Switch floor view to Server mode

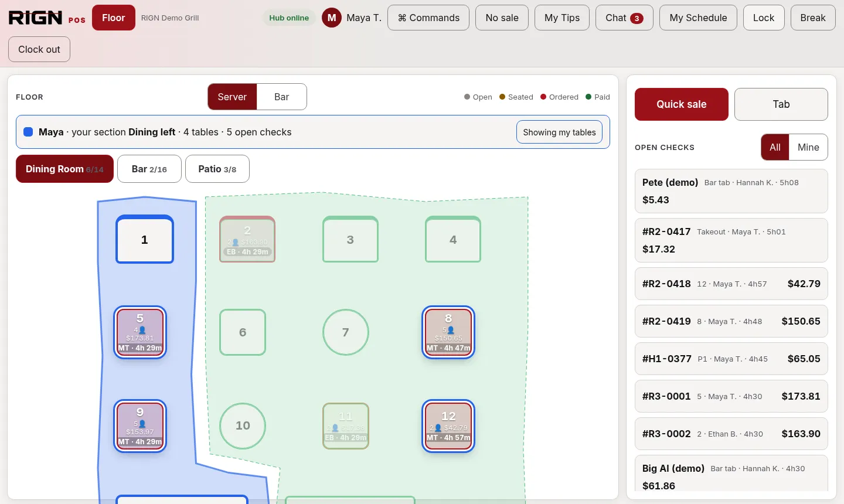[232, 97]
